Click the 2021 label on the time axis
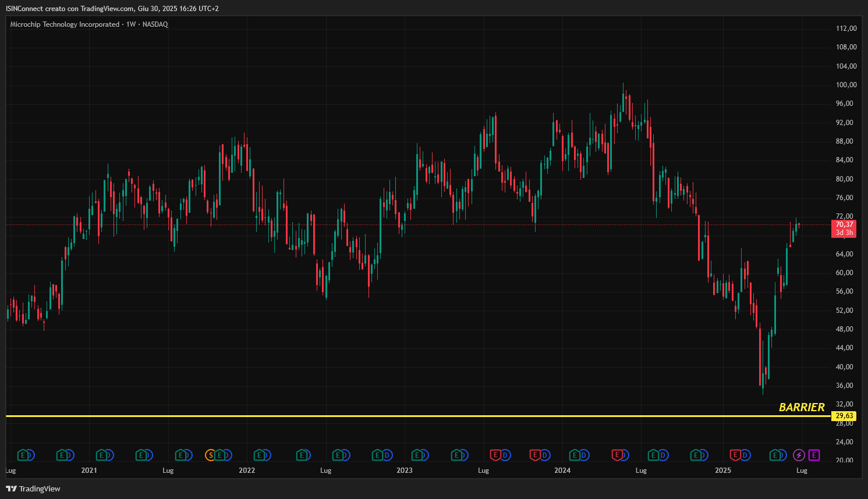Viewport: 868px width, 499px height. pyautogui.click(x=89, y=471)
